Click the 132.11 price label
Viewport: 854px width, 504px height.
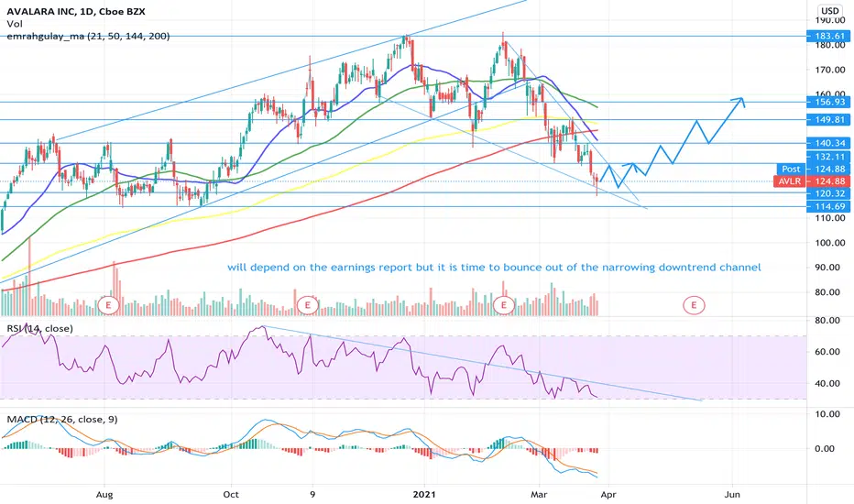(830, 157)
